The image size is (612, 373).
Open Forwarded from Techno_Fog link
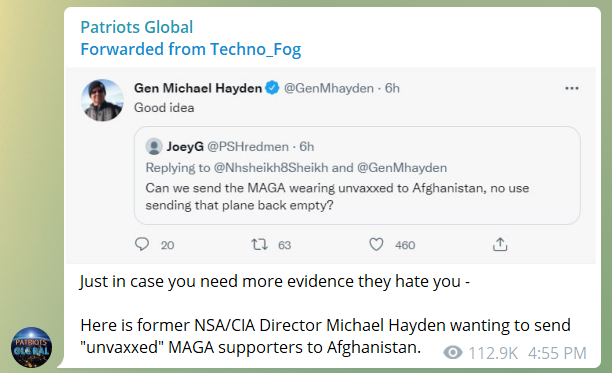coord(191,50)
